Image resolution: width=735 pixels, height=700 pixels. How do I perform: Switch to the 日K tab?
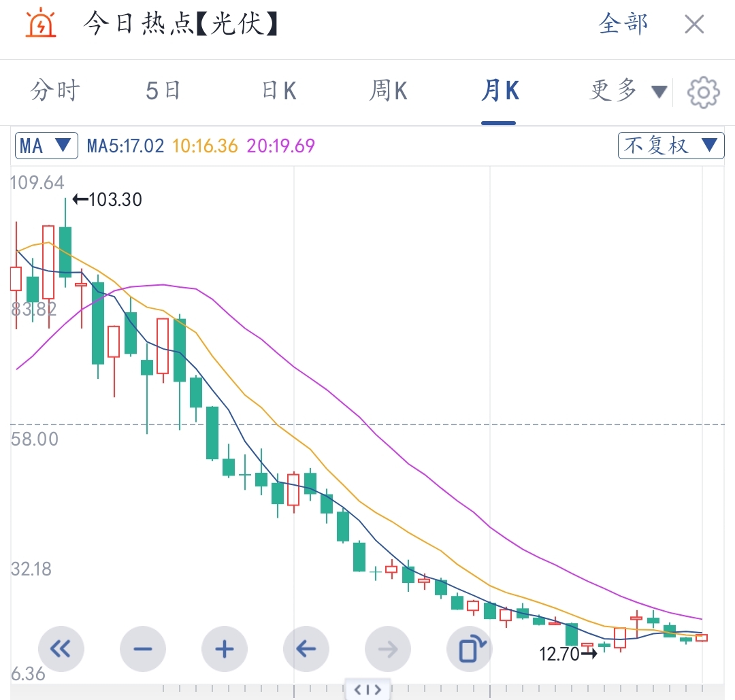280,90
